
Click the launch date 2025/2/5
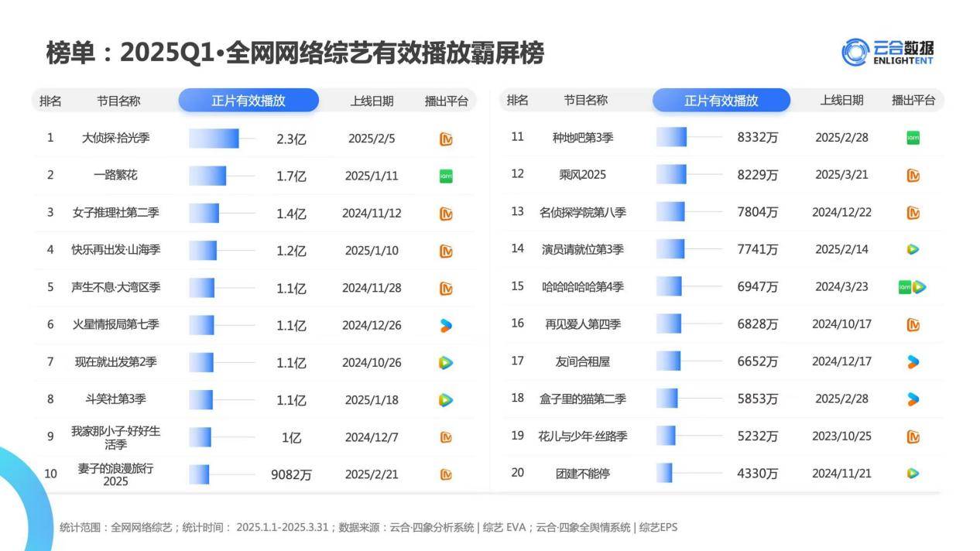click(372, 139)
